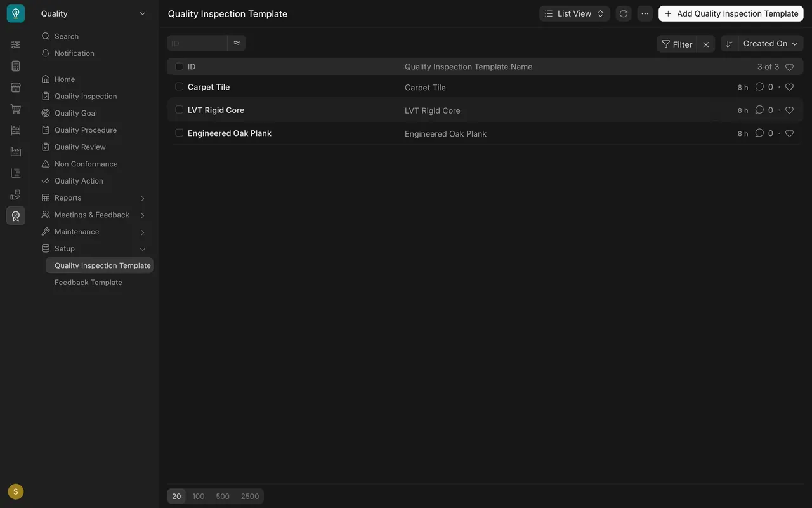Click Add Quality Inspection Template button
Image resolution: width=812 pixels, height=508 pixels.
tap(731, 13)
